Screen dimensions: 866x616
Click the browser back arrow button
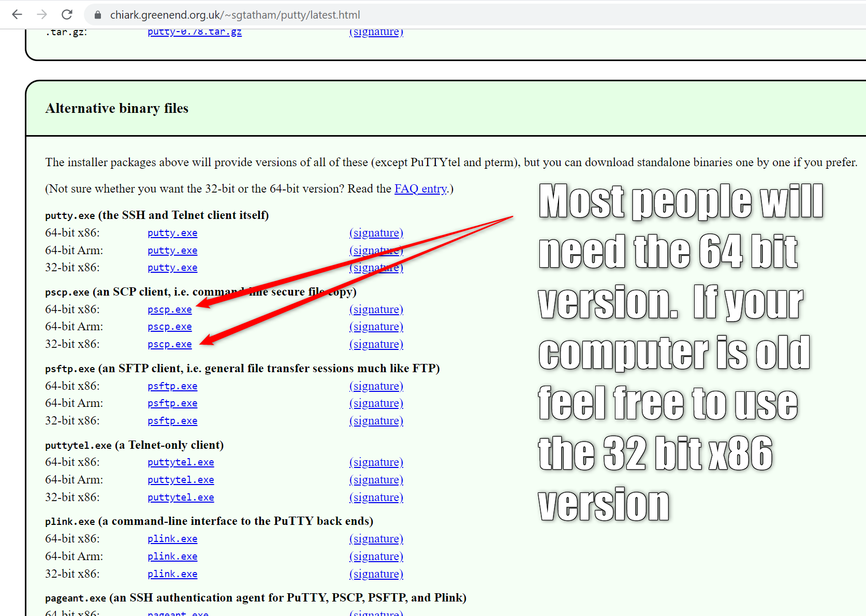[17, 14]
